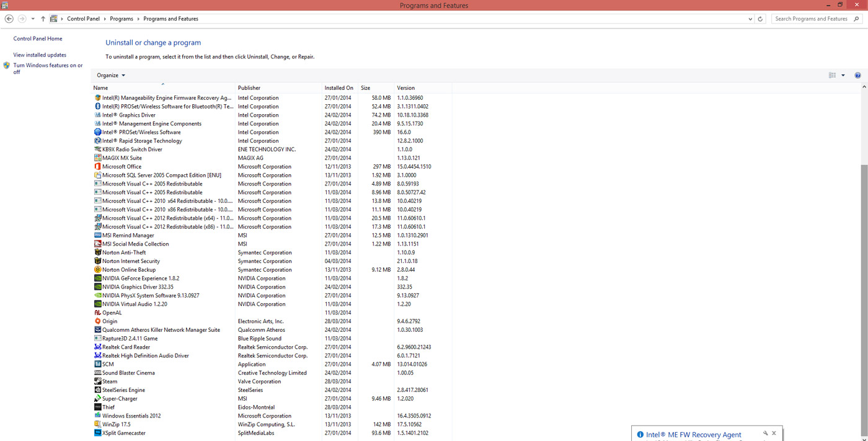Sort by the Installed On column
This screenshot has width=868, height=441.
tap(340, 88)
